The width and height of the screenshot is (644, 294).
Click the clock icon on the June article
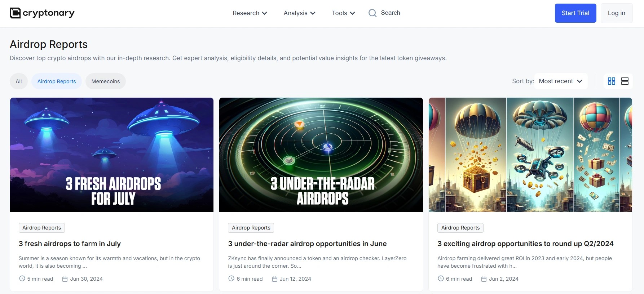coord(231,279)
